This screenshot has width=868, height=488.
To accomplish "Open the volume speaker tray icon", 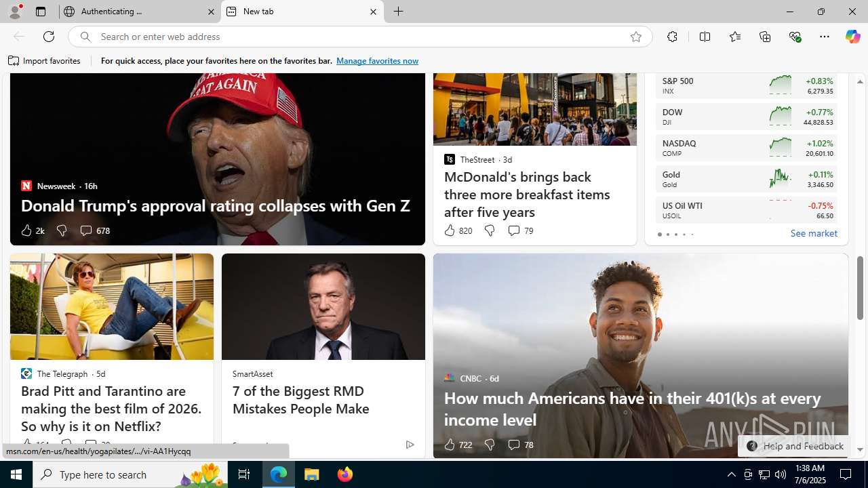I will click(781, 474).
